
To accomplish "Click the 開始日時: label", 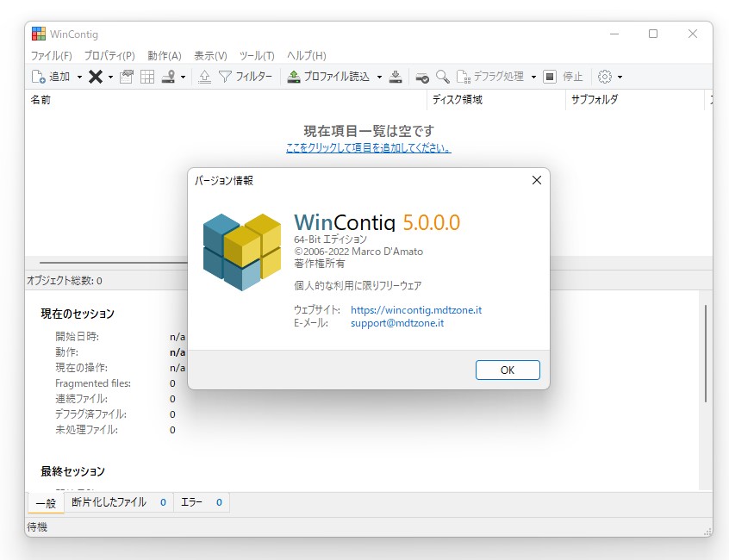I will [x=78, y=337].
